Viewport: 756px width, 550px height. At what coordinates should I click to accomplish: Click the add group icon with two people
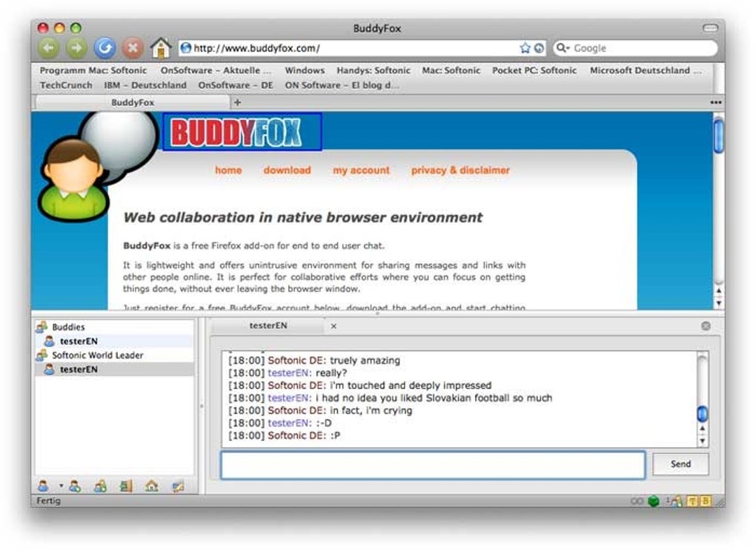101,486
